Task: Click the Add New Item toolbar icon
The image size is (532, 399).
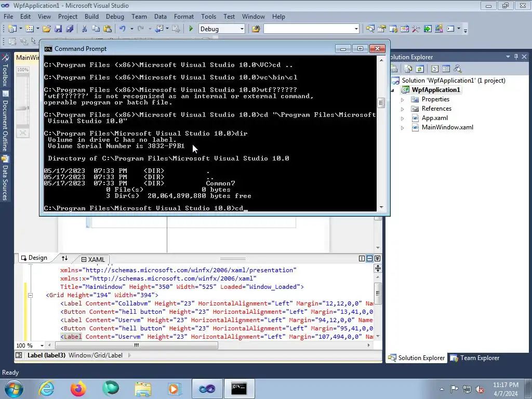Action: click(30, 29)
